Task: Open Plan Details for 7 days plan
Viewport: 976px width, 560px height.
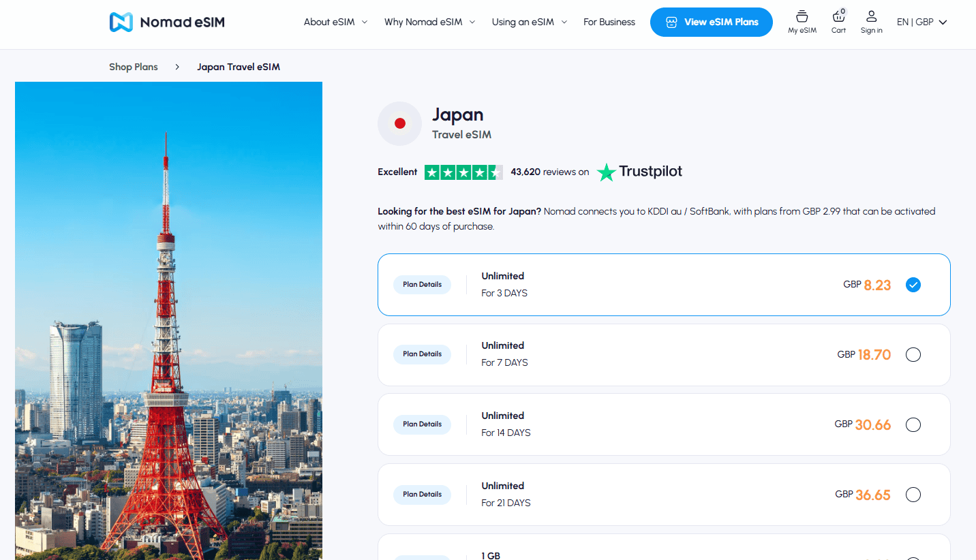Action: coord(422,354)
